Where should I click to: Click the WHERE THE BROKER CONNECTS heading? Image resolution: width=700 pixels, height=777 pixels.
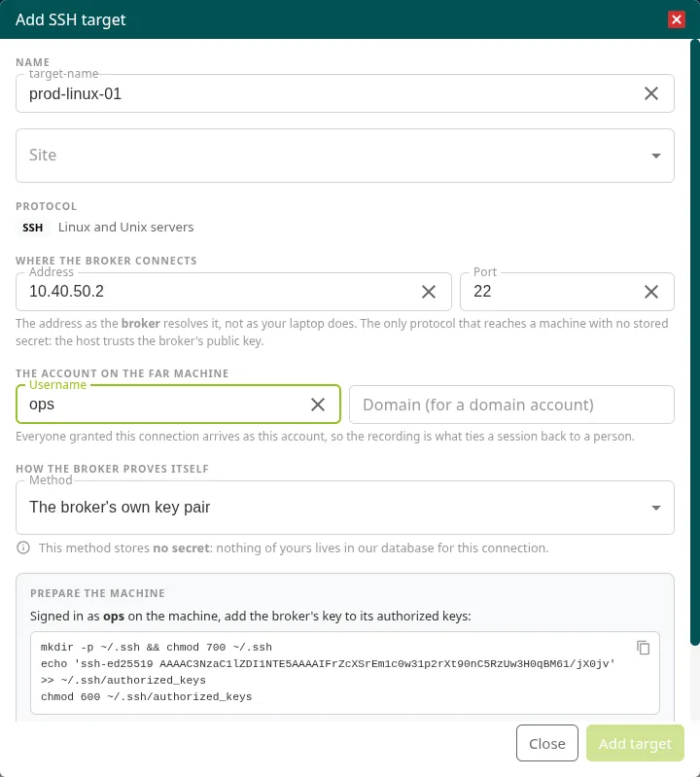tap(106, 261)
